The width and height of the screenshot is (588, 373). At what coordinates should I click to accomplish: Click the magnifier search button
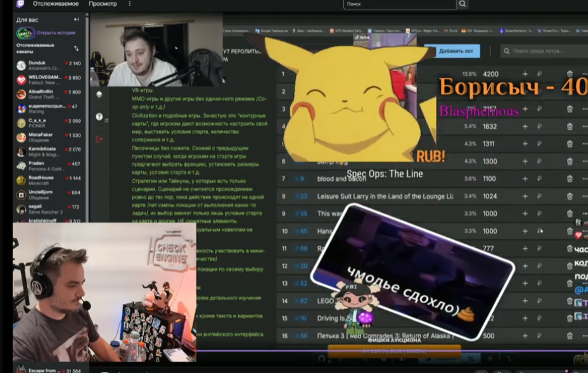click(463, 4)
